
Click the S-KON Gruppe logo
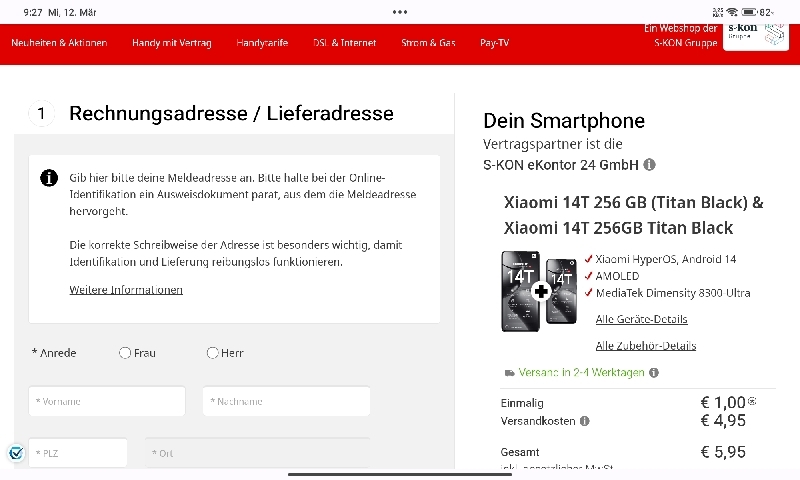(x=756, y=36)
